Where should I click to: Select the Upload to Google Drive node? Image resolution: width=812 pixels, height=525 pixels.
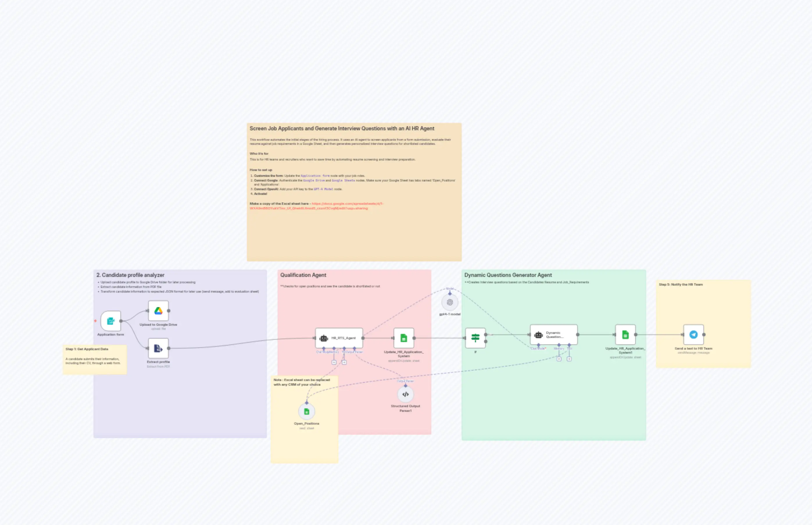pos(158,311)
